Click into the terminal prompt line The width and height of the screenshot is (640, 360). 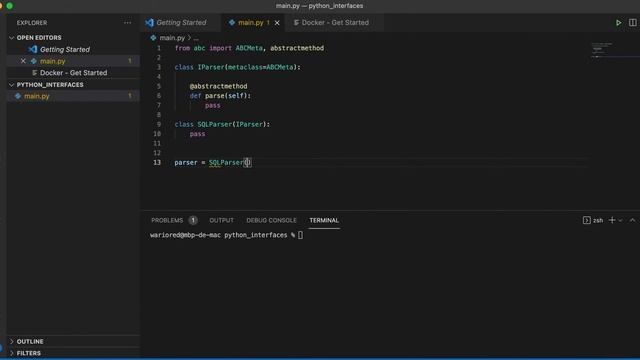click(227, 235)
